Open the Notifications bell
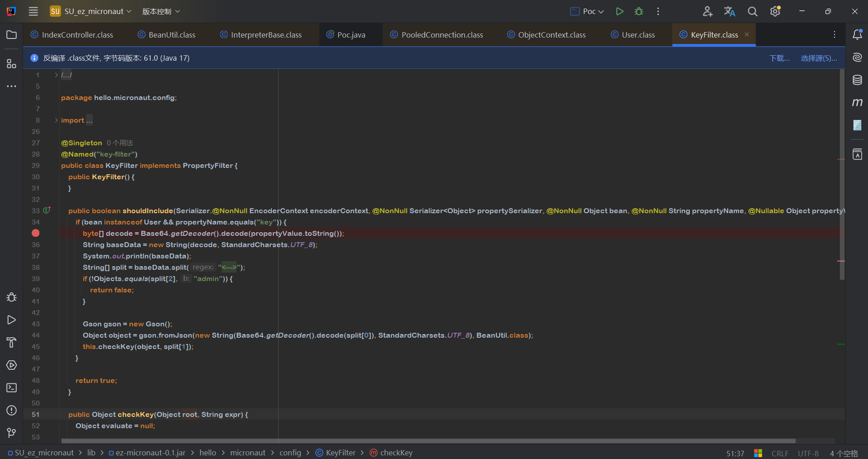Screen dimensions: 868x459 [857, 34]
